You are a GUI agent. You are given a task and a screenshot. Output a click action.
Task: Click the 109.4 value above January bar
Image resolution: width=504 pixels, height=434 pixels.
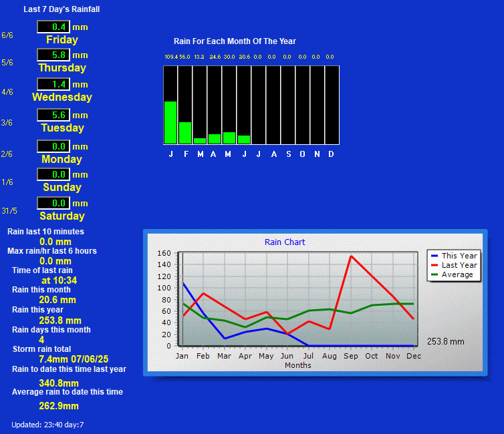[171, 57]
